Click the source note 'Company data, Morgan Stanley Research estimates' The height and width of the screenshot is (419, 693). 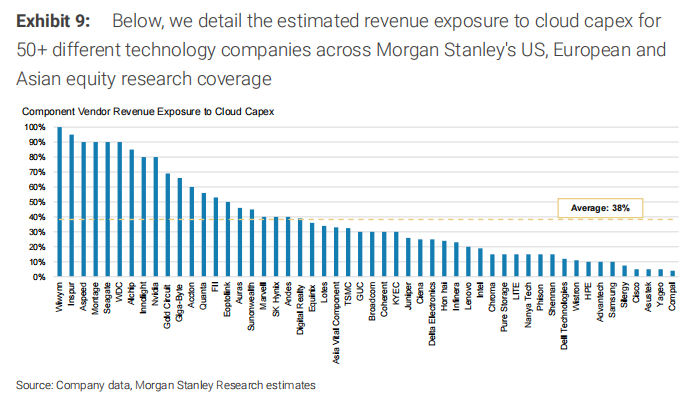pyautogui.click(x=186, y=385)
